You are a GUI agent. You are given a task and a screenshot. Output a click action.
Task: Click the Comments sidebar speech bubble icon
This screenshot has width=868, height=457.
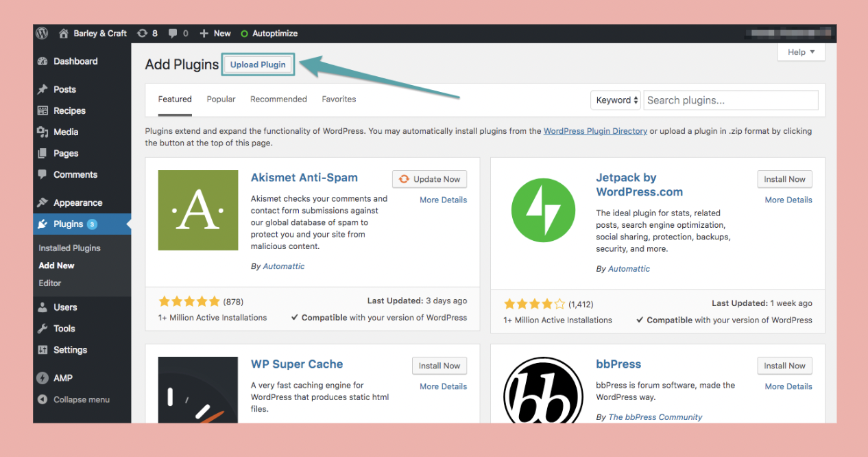pyautogui.click(x=43, y=174)
